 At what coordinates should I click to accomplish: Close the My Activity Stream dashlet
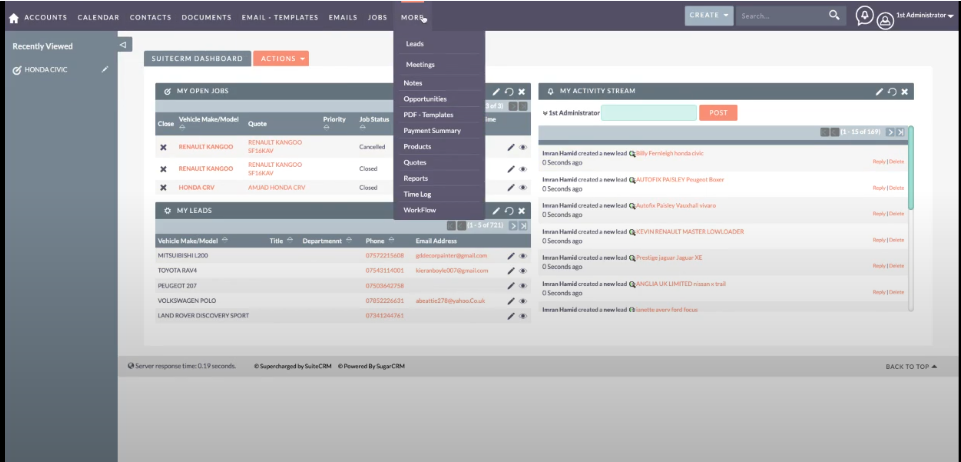click(x=904, y=91)
